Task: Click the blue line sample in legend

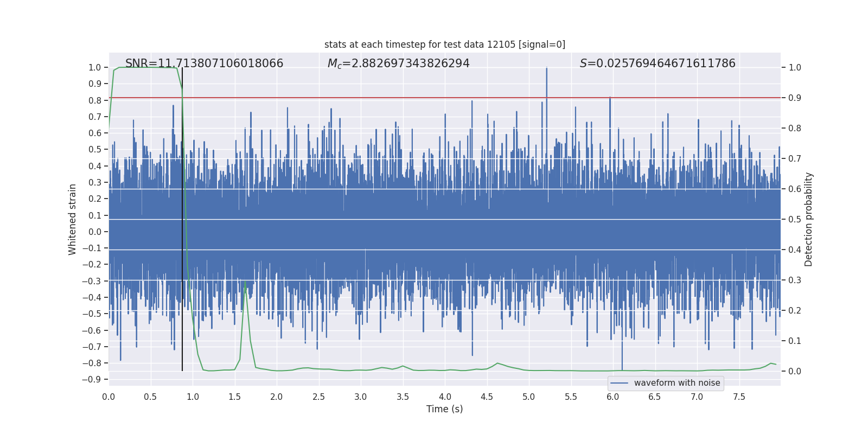Action: click(619, 383)
